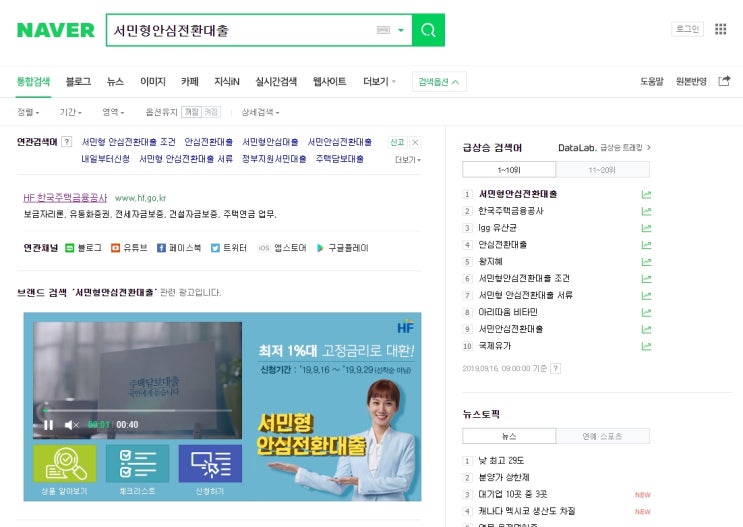743x527 pixels.
Task: Click the share icon next to 원본반영
Action: 724,81
